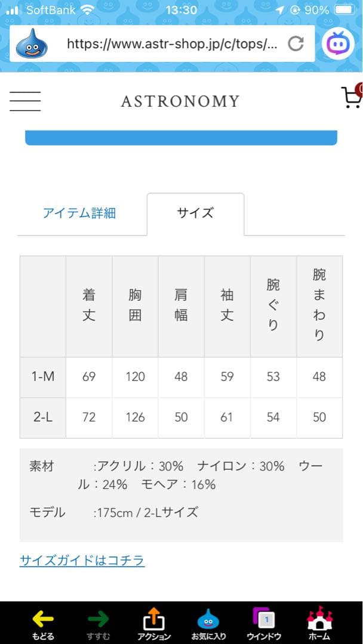Open the purple robot assistant icon
Image resolution: width=363 pixels, height=644 pixels.
[x=339, y=43]
